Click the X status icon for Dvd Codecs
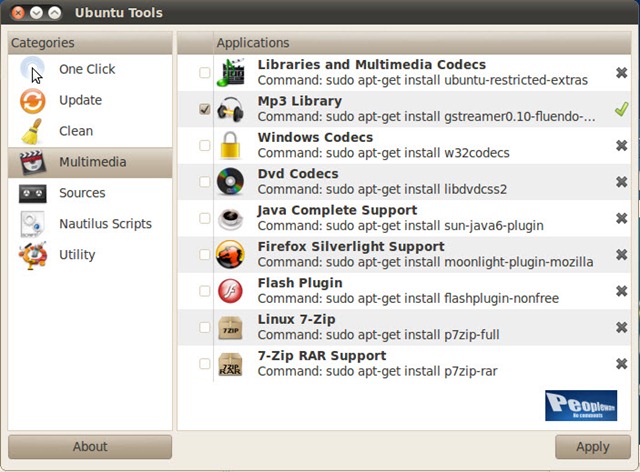The image size is (640, 472). (x=621, y=182)
